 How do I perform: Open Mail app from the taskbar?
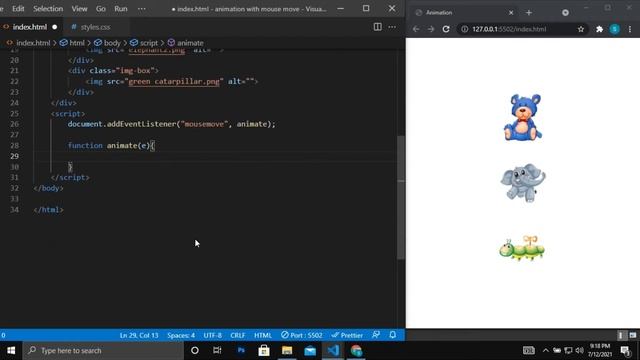pyautogui.click(x=310, y=351)
